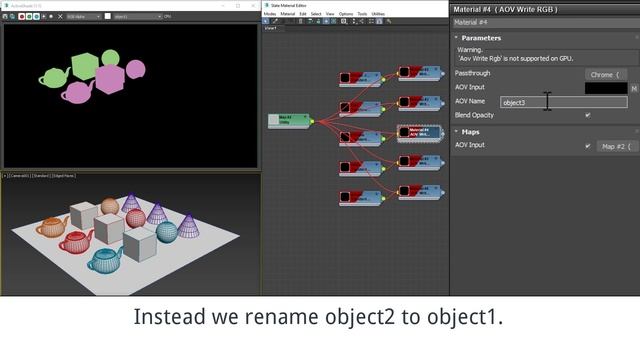
Task: Click the save image icon in ActiveShade toolbar
Action: [x=5, y=16]
